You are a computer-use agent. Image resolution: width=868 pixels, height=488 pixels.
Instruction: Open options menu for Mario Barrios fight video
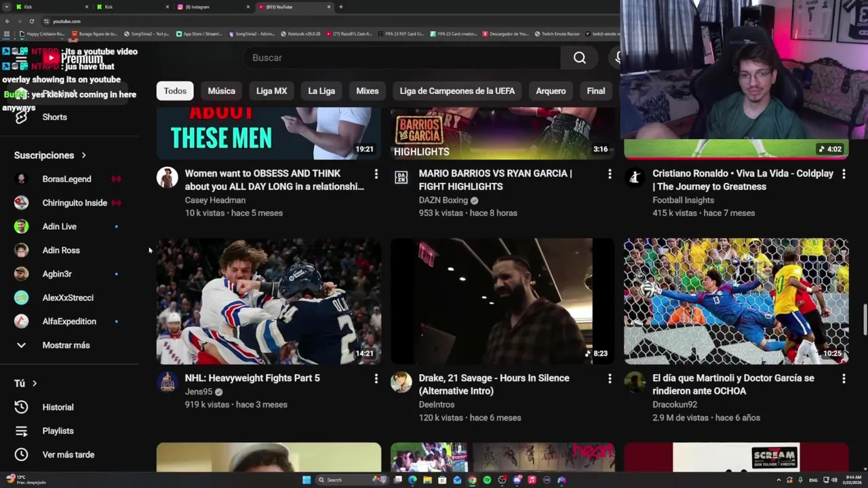610,174
